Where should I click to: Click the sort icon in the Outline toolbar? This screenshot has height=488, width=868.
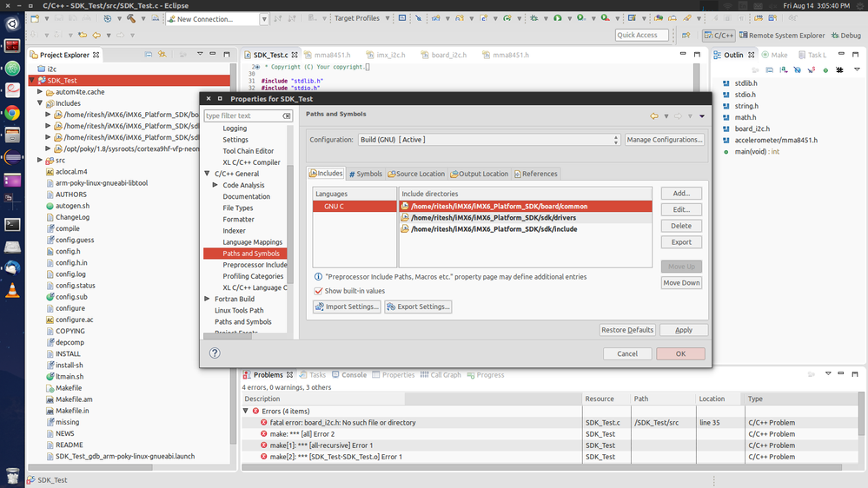[x=784, y=70]
